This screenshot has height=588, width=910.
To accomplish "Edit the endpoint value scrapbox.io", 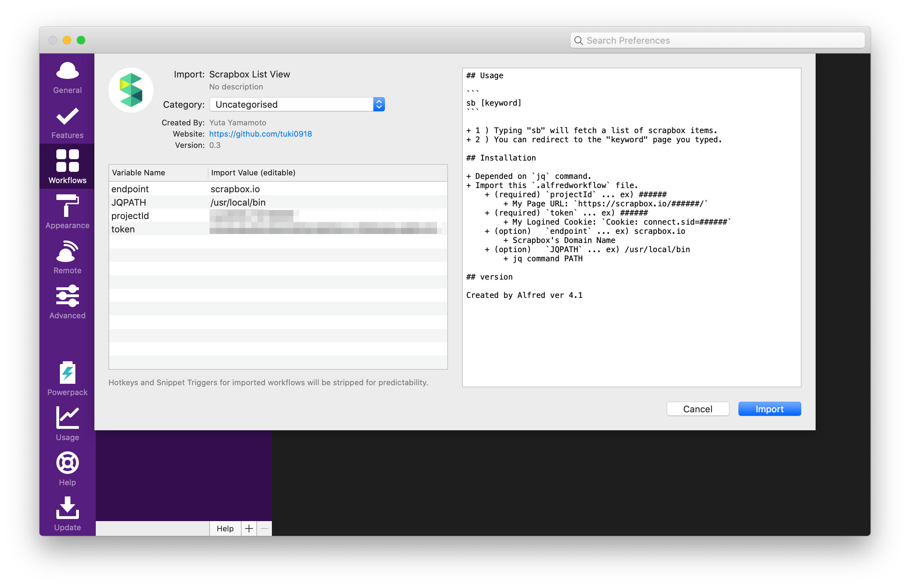I will 235,189.
